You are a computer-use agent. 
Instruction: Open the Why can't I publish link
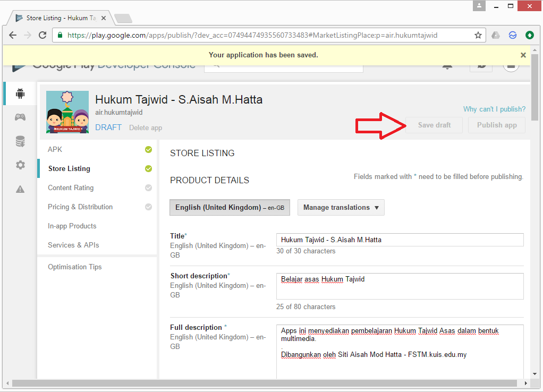494,109
